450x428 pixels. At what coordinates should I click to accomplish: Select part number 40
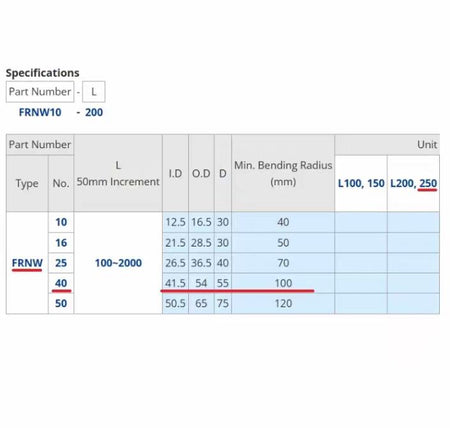pyautogui.click(x=61, y=283)
